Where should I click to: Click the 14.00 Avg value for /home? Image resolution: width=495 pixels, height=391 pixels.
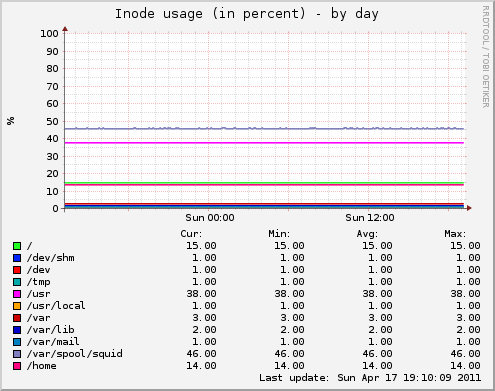(x=377, y=366)
